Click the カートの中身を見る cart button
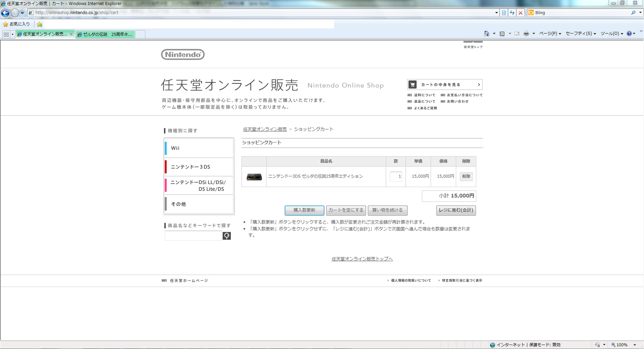This screenshot has width=644, height=349. pyautogui.click(x=445, y=85)
